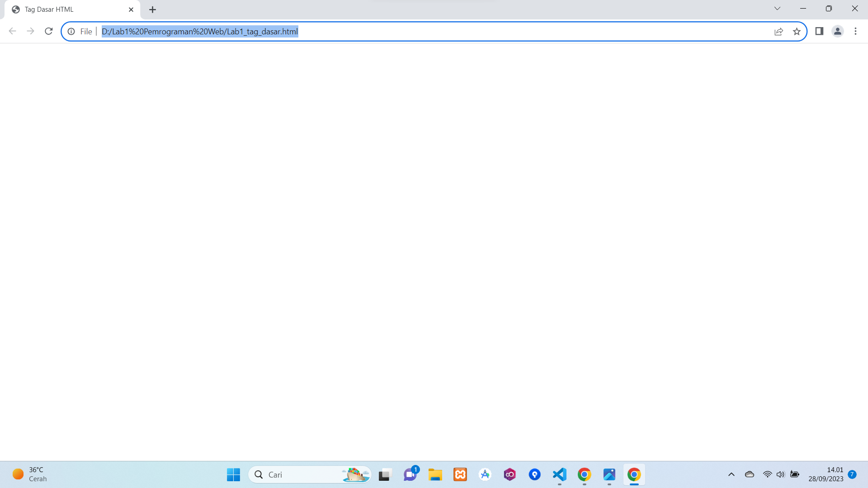
Task: Expand hidden icons in the system tray
Action: click(731, 474)
